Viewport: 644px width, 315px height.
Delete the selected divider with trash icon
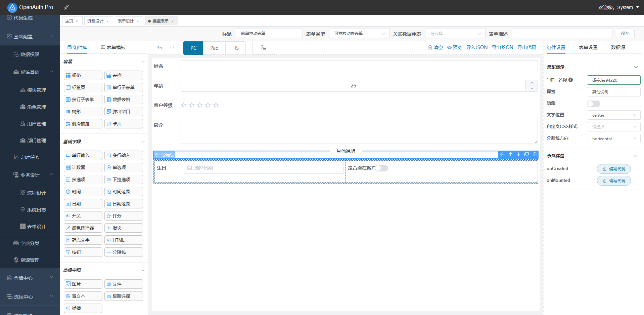tap(535, 154)
